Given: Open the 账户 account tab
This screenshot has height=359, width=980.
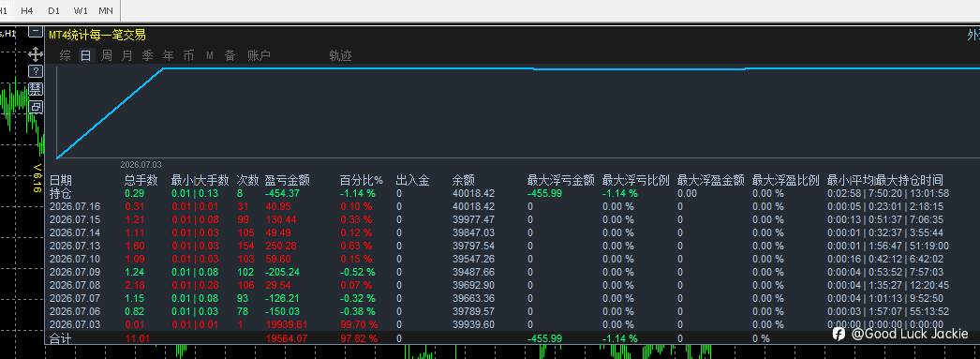Looking at the screenshot, I should 259,55.
